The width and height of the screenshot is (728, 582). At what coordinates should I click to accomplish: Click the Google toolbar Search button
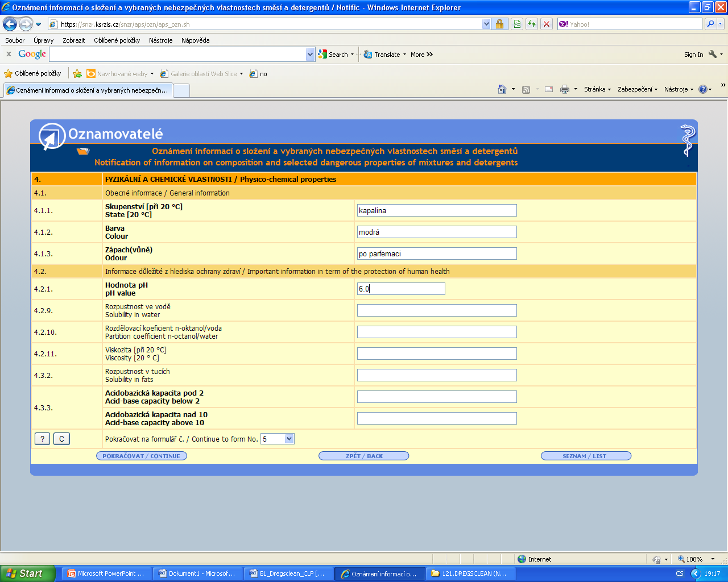coord(333,55)
